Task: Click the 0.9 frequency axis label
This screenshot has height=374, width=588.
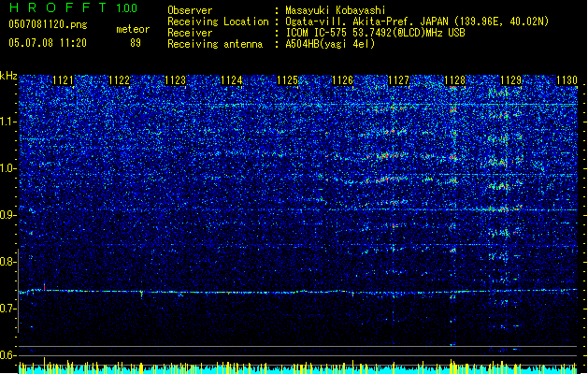Action: point(8,215)
